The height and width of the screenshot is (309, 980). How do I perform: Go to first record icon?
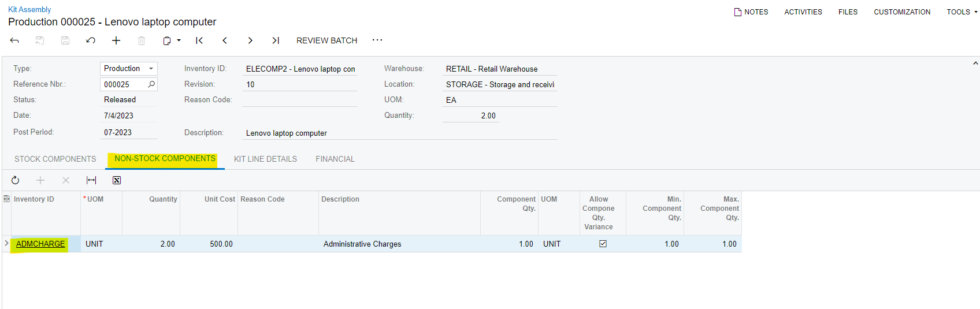199,40
